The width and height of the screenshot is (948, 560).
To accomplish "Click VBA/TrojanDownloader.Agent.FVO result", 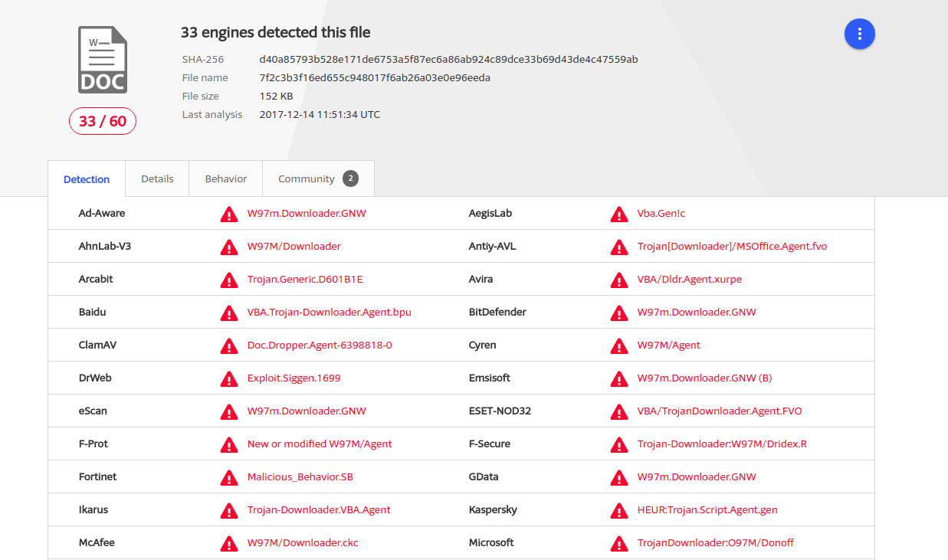I will click(720, 411).
